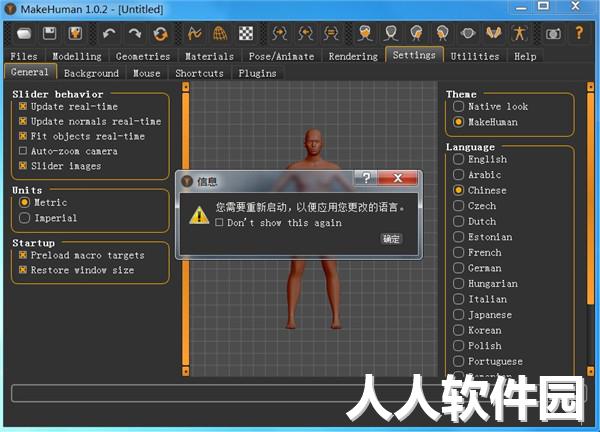The height and width of the screenshot is (432, 600).
Task: Click the dialog's question mark help button
Action: [366, 178]
